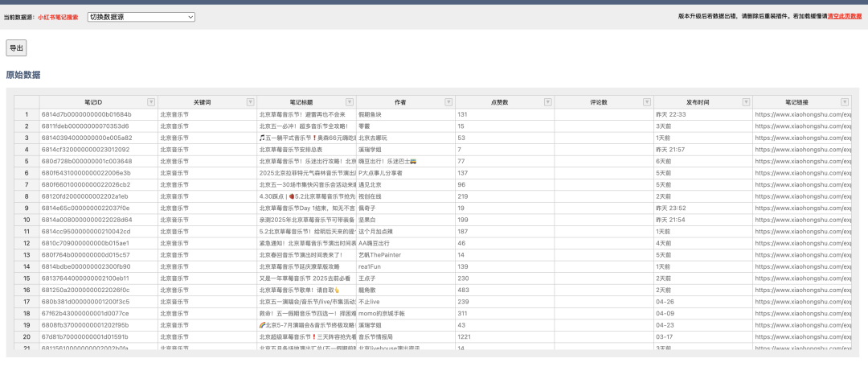Image resolution: width=868 pixels, height=371 pixels.
Task: Click publish time 昨天 22:33
Action: coord(703,114)
